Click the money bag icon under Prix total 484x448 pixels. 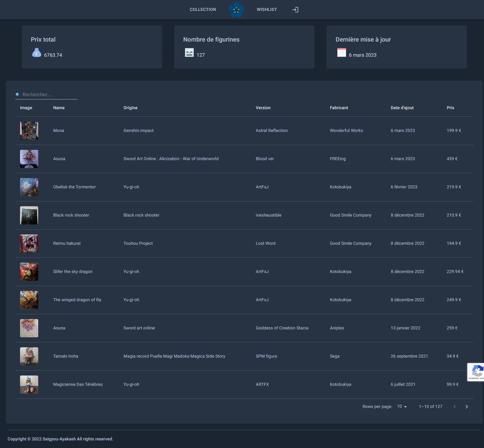[x=37, y=53]
